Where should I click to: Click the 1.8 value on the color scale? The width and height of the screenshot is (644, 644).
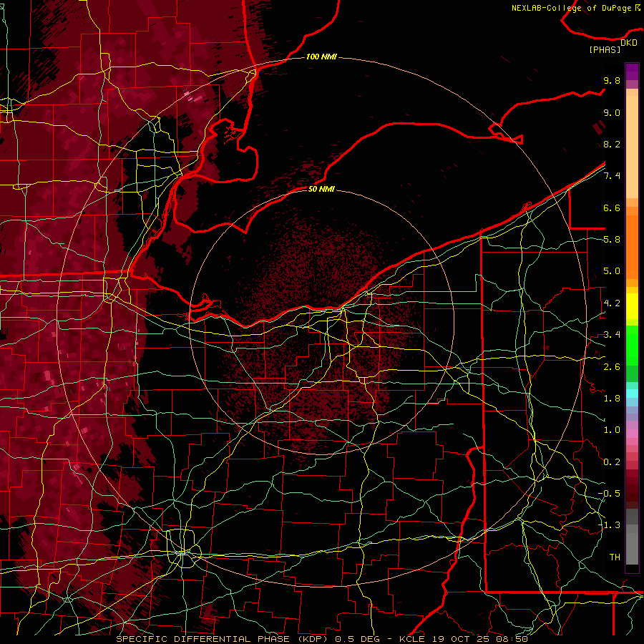pyautogui.click(x=612, y=399)
